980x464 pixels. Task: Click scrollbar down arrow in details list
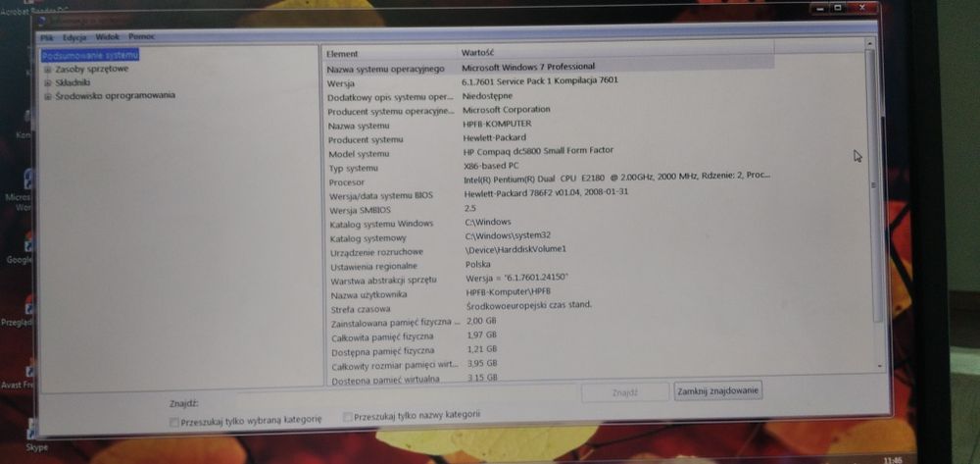[881, 366]
